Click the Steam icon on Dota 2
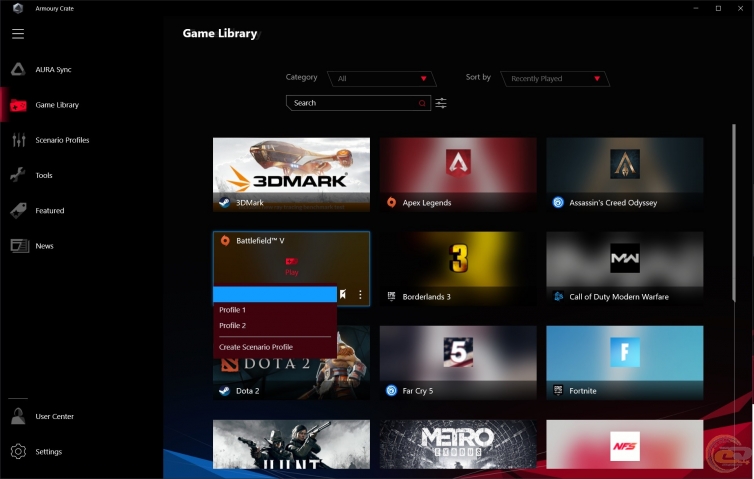The height and width of the screenshot is (479, 754). [x=225, y=391]
